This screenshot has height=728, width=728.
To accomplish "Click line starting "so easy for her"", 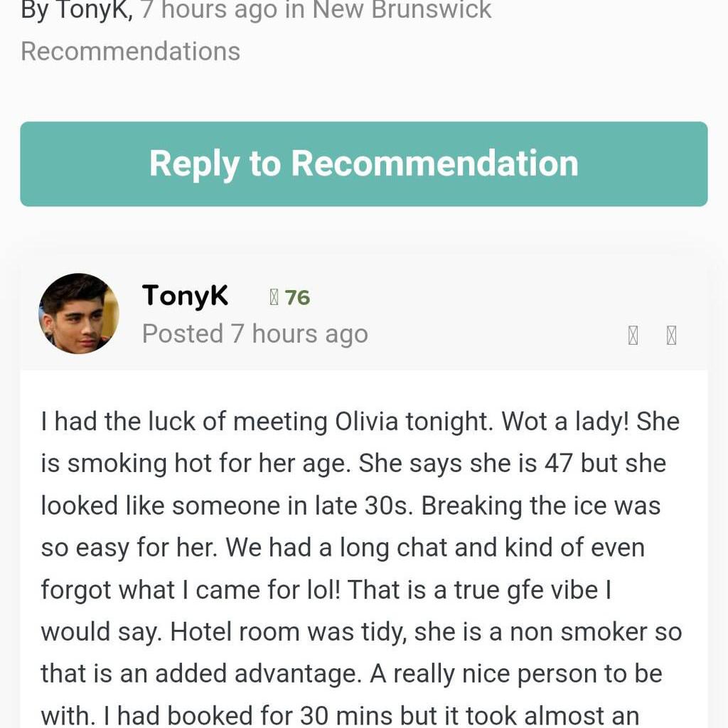I will click(342, 547).
